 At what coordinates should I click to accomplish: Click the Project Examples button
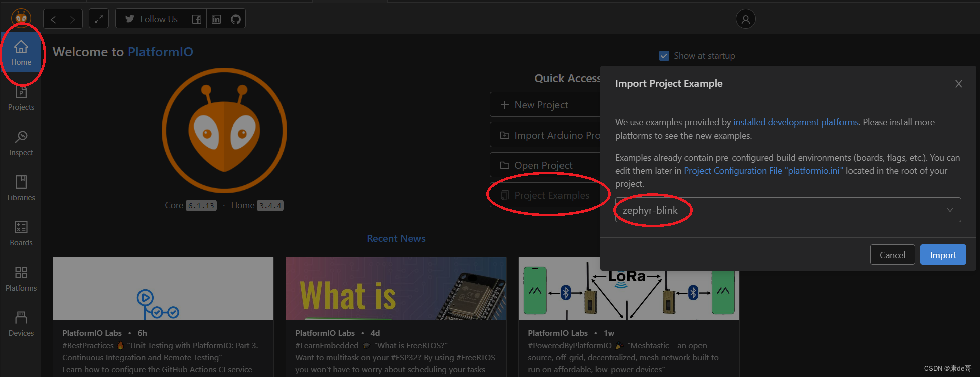pyautogui.click(x=545, y=195)
